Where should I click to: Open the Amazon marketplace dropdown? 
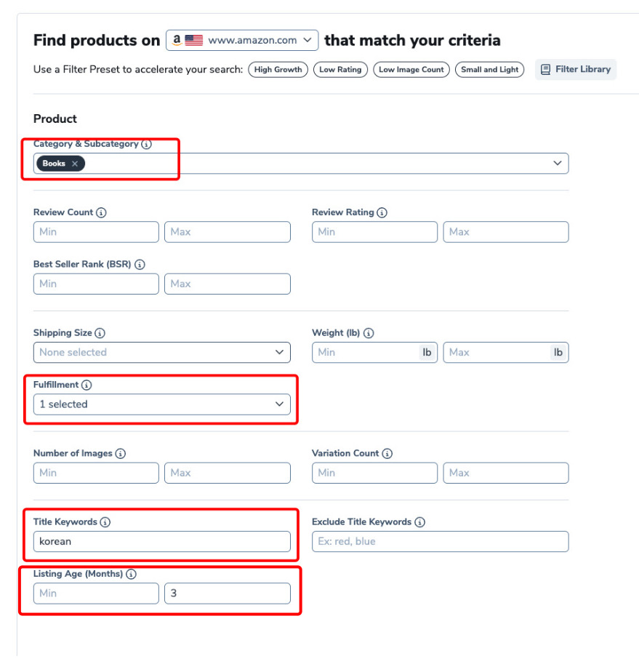point(242,41)
